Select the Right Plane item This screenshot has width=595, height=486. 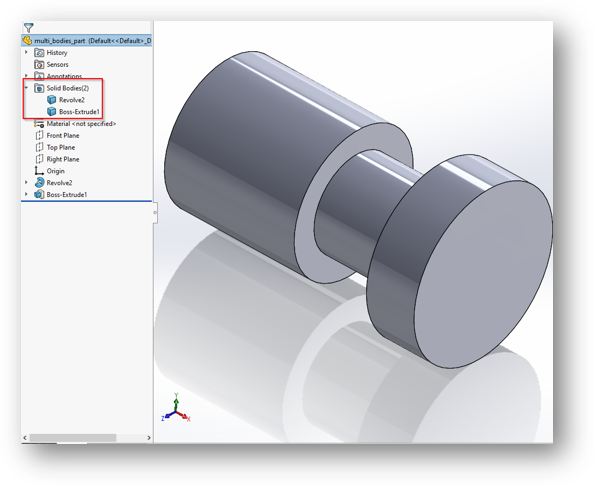click(57, 159)
